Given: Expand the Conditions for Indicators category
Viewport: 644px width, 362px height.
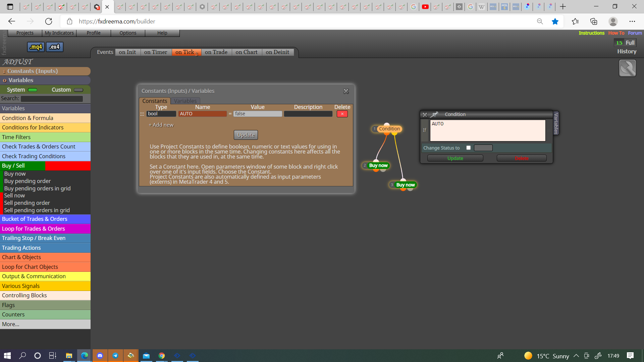Looking at the screenshot, I should point(45,127).
